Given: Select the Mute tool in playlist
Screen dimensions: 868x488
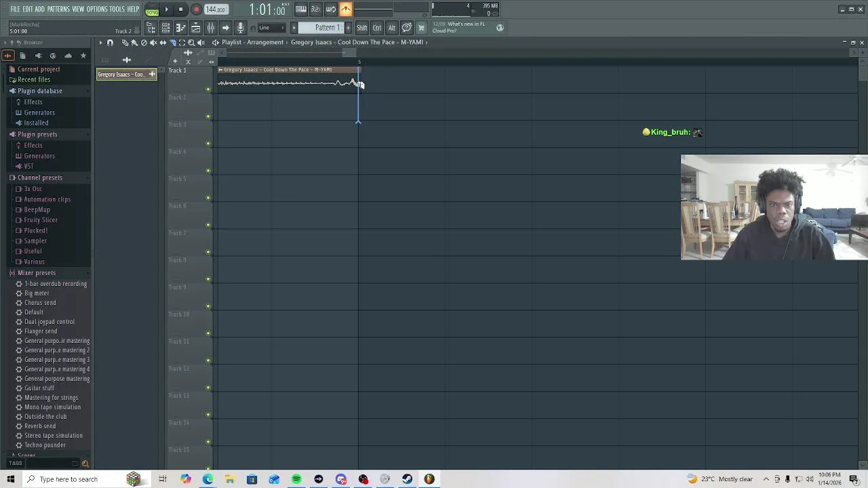Looking at the screenshot, I should pos(153,42).
